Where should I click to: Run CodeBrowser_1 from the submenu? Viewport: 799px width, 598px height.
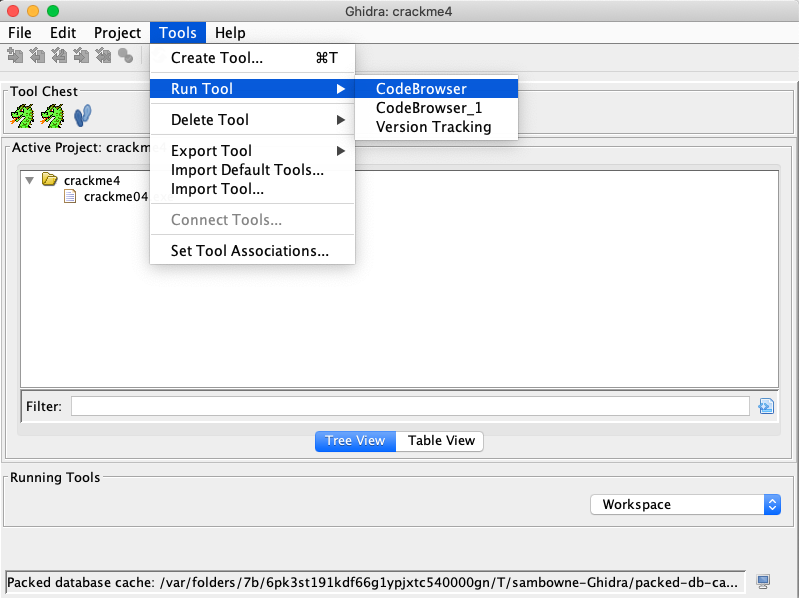437,108
